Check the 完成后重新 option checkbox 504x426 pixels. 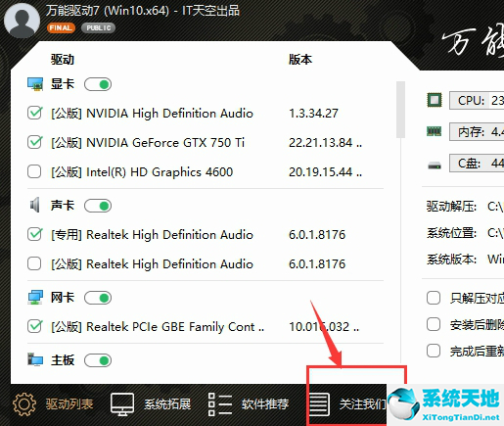(x=434, y=351)
